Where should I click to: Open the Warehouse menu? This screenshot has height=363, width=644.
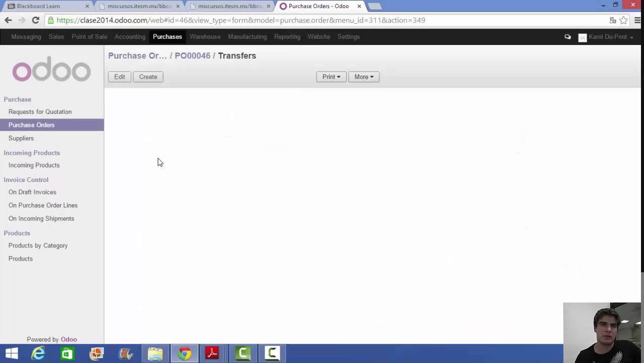tap(205, 37)
